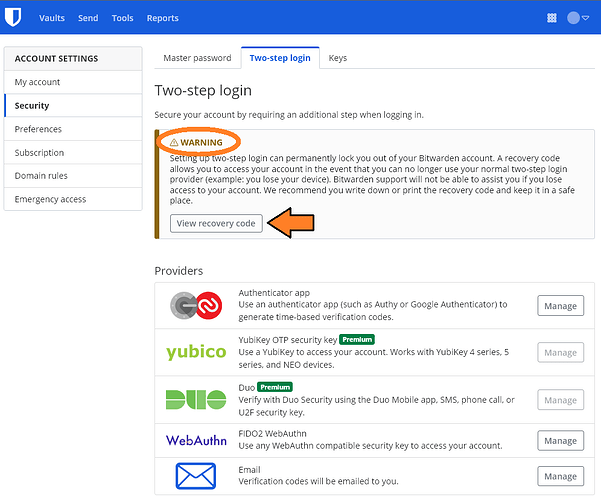Click 'Authenticator app' provider title
This screenshot has width=601, height=500.
click(274, 293)
